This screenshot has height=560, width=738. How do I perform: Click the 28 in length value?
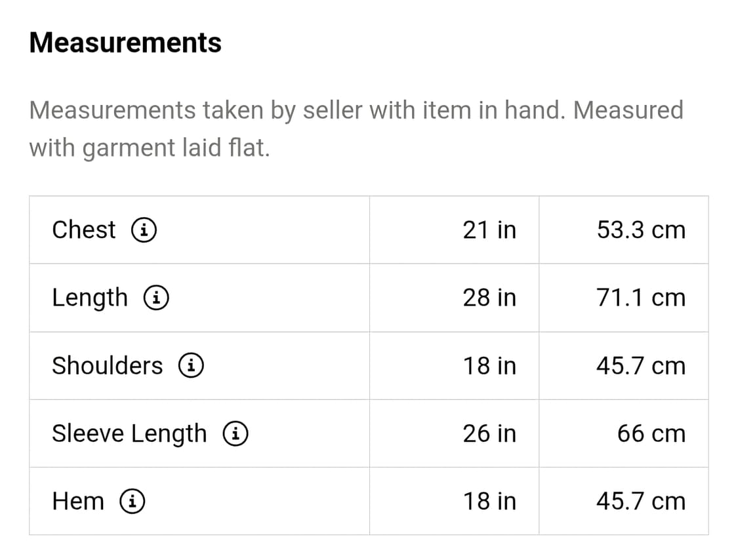click(489, 298)
